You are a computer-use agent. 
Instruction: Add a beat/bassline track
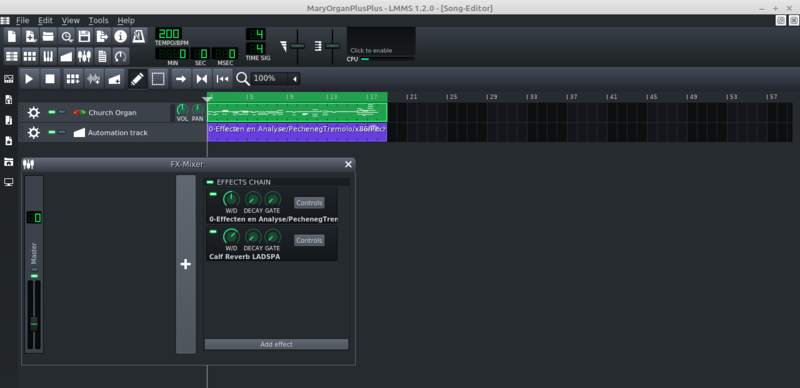coord(73,79)
